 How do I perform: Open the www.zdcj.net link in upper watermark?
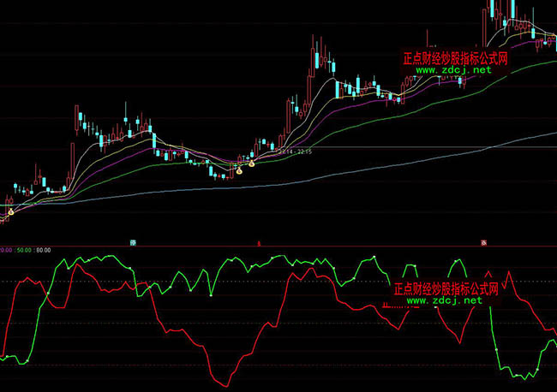(x=455, y=70)
